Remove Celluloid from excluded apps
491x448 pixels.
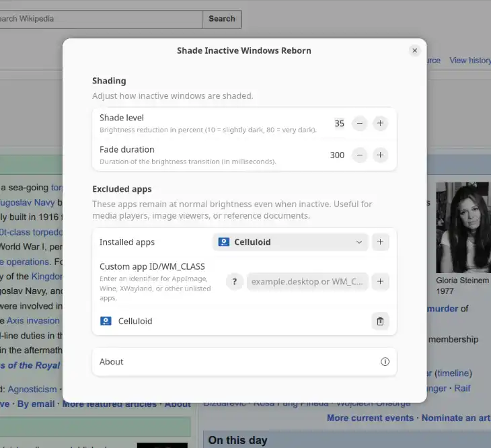(380, 322)
